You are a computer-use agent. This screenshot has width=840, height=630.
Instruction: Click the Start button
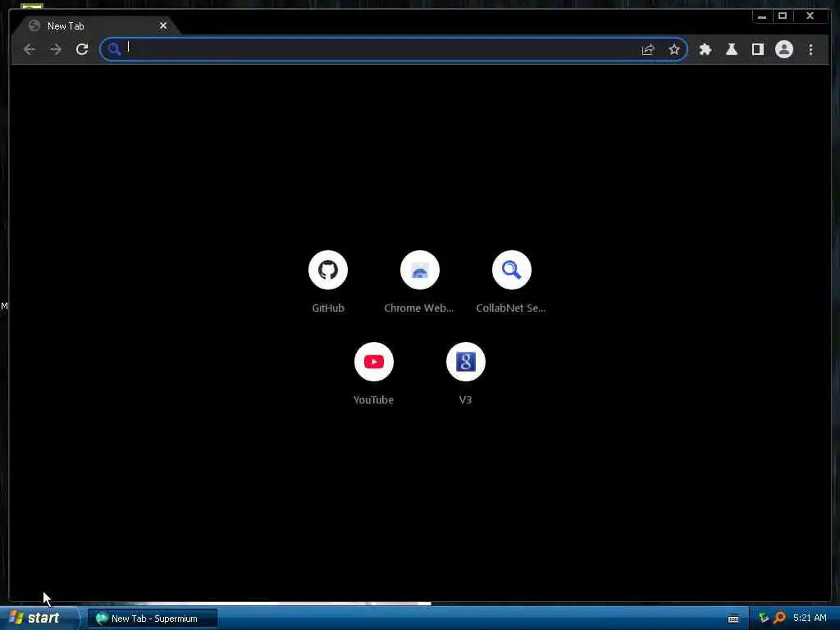[38, 619]
